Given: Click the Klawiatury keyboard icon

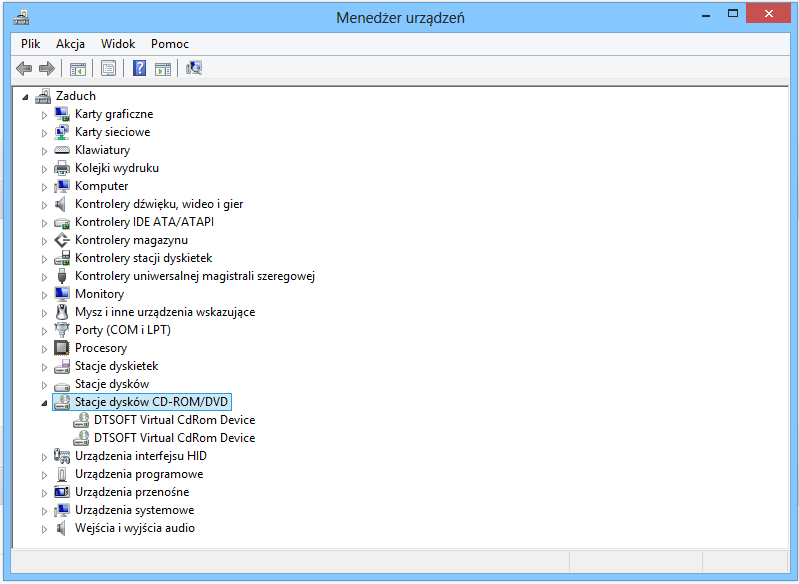Looking at the screenshot, I should (x=62, y=150).
